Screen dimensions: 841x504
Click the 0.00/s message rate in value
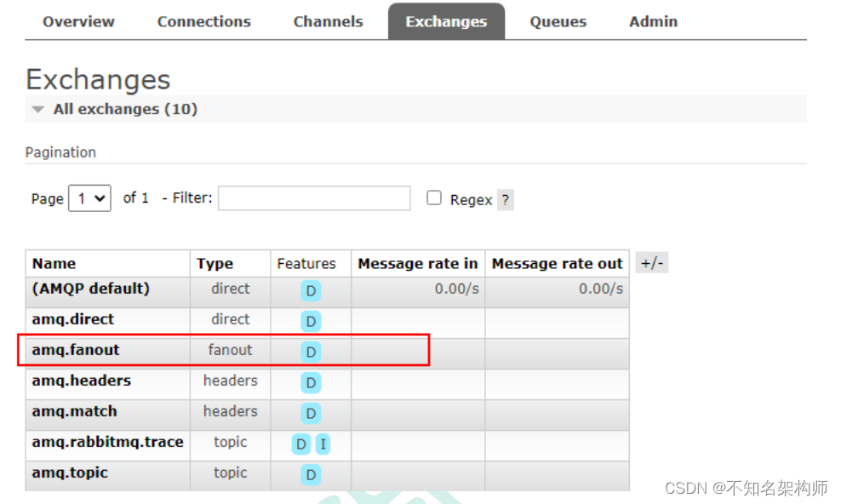(x=457, y=289)
